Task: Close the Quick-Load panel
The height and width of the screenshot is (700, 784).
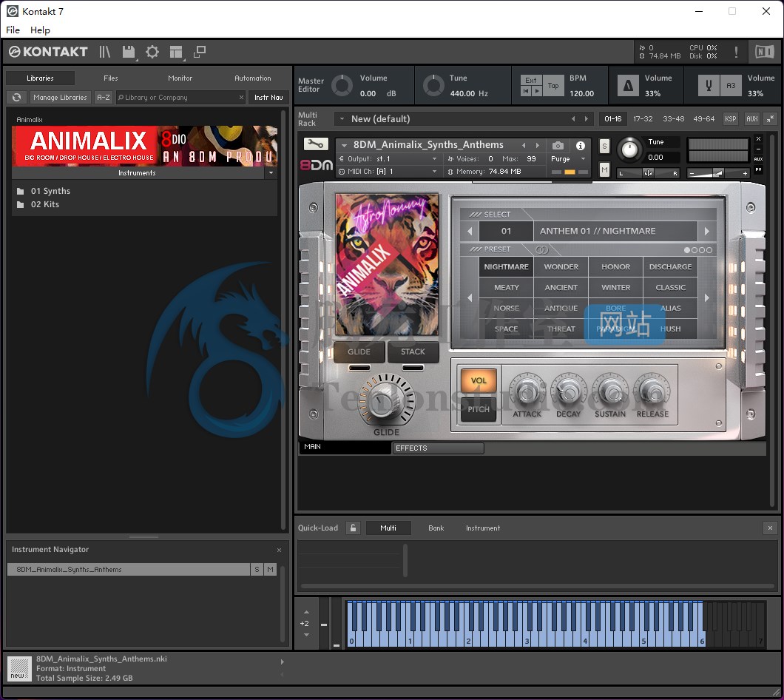Action: pos(770,528)
